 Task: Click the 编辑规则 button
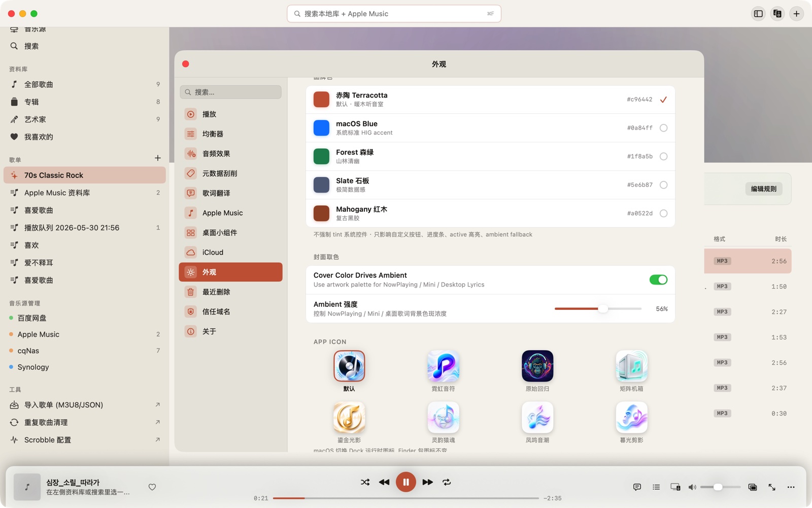764,189
